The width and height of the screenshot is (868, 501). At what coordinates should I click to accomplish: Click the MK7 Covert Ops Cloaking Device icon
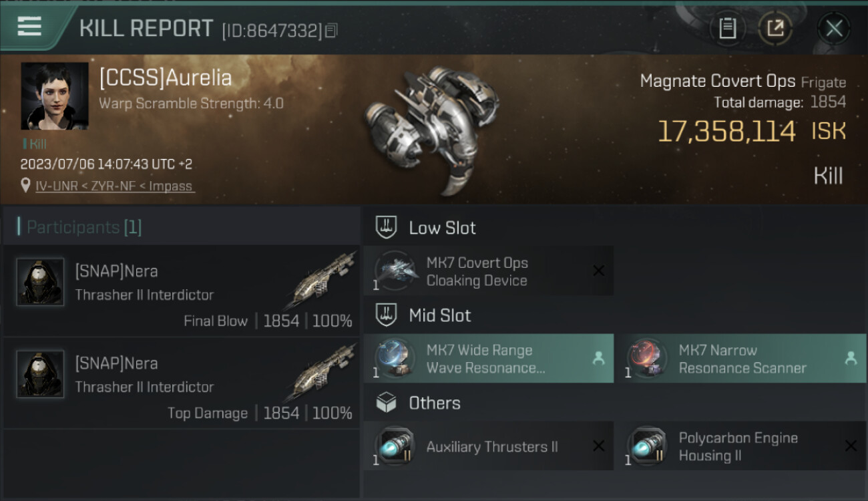tap(396, 271)
